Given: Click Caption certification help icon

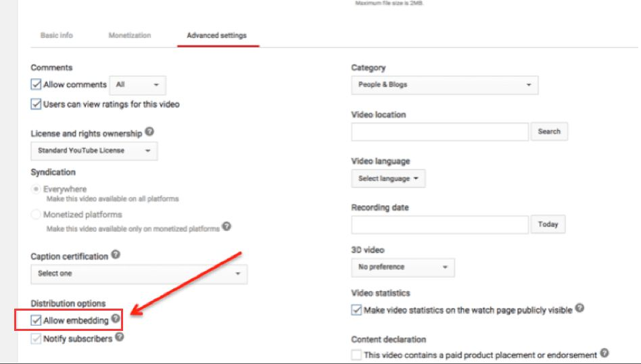Looking at the screenshot, I should (x=116, y=255).
